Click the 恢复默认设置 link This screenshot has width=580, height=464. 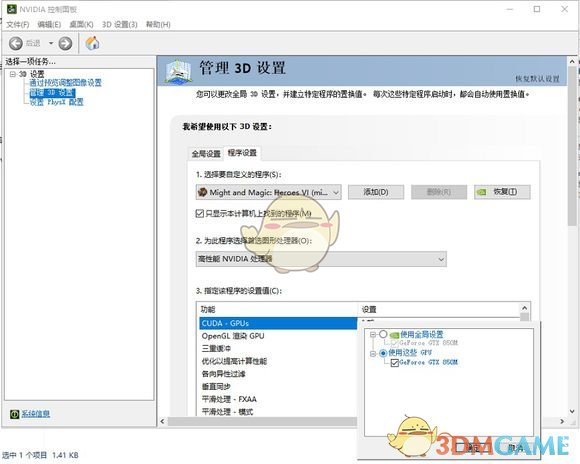(537, 79)
